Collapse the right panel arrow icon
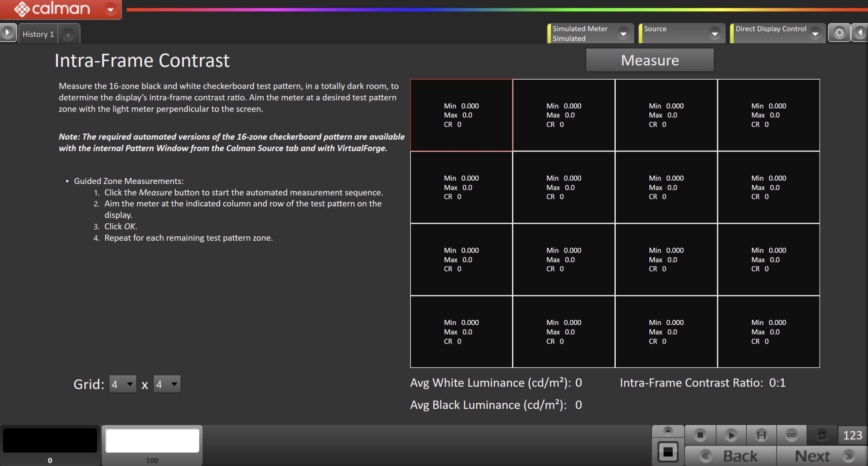 (860, 33)
